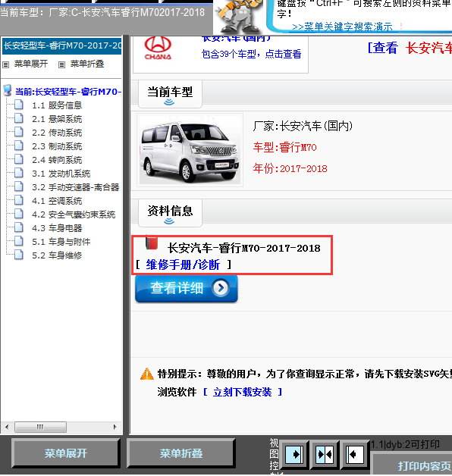Click view-control icon with left arrow

point(354,455)
